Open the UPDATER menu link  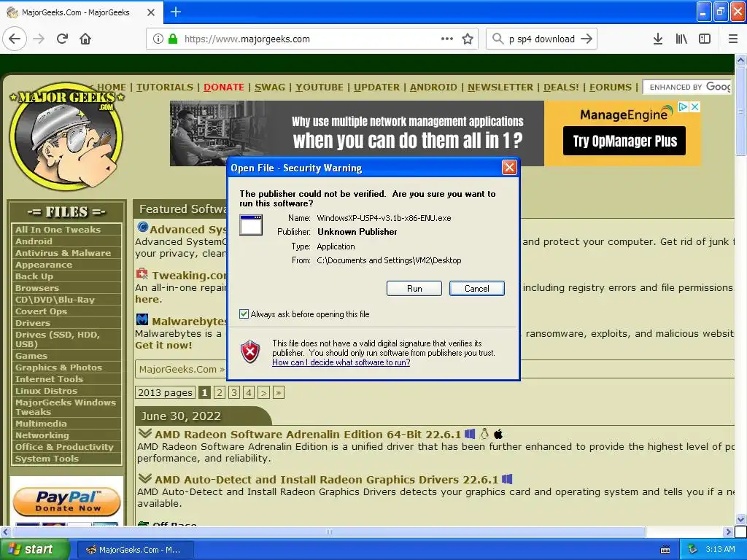377,87
